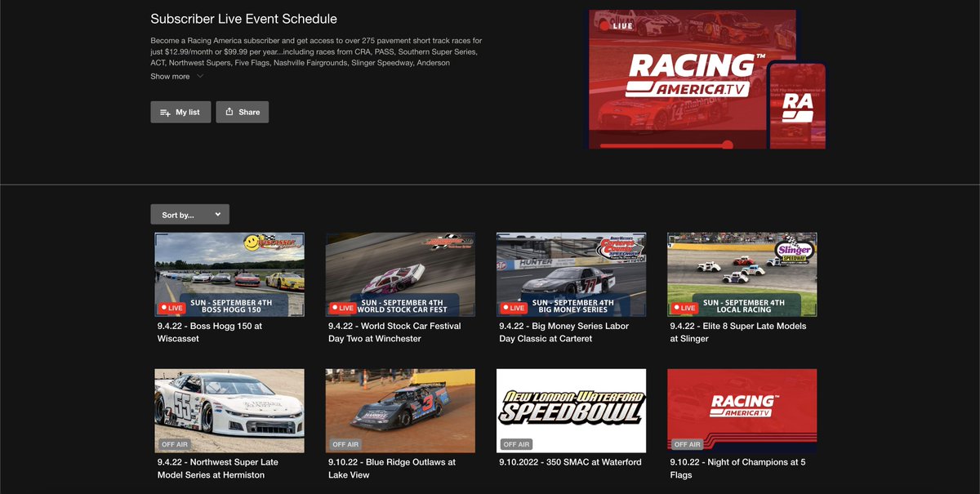Expand description with Show more
980x494 pixels.
coord(176,77)
